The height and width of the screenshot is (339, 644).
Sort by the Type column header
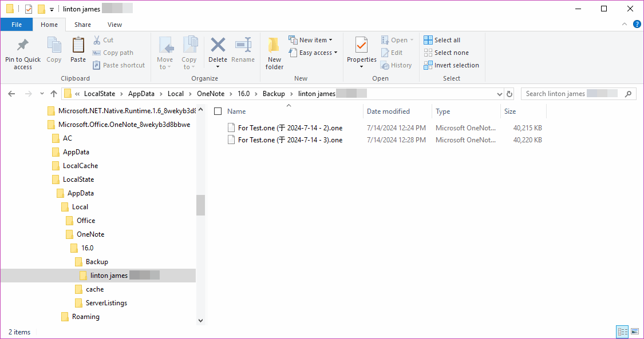442,111
